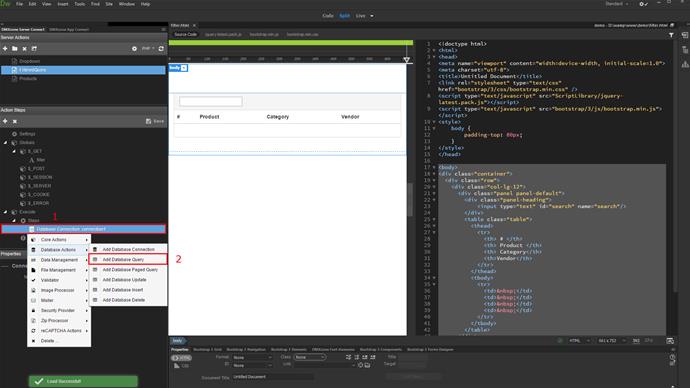Collapse the $_GET tree node
Viewport: 690px width, 388px height.
pos(14,151)
